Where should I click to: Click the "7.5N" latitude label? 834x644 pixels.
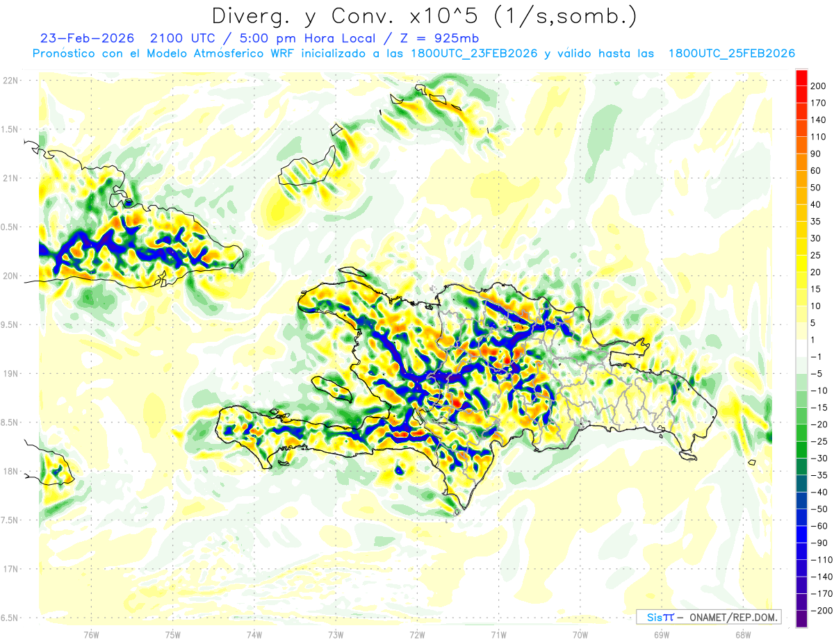[x=10, y=520]
